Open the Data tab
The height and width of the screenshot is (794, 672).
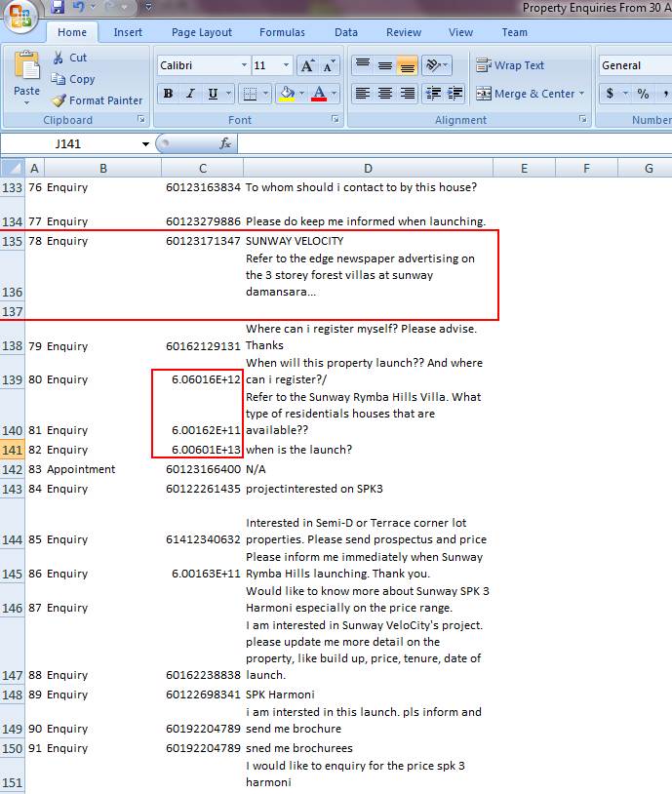(x=346, y=32)
